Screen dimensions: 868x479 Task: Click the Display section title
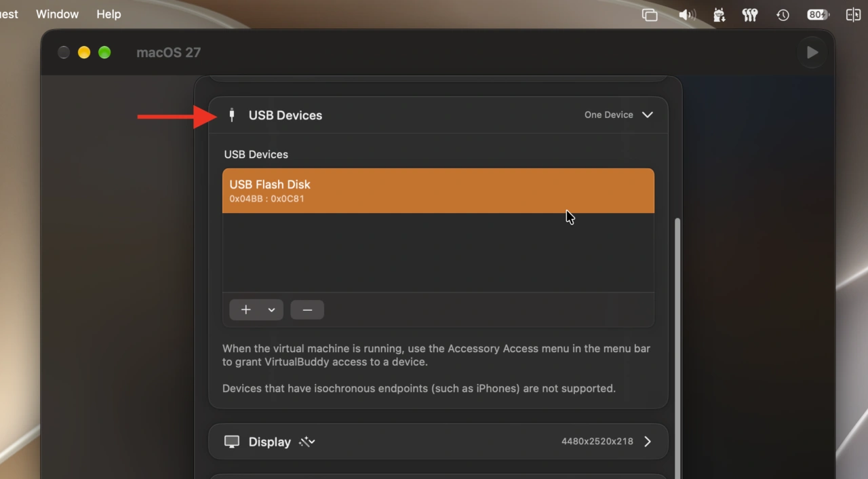pos(270,442)
